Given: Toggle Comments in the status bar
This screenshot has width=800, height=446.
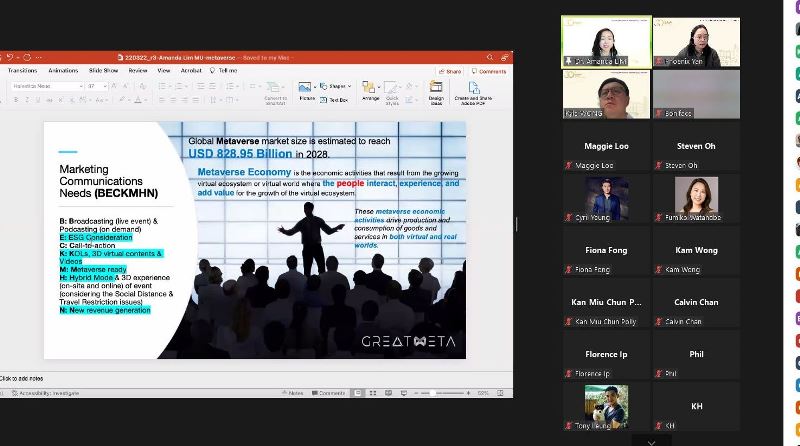Looking at the screenshot, I should tap(329, 393).
